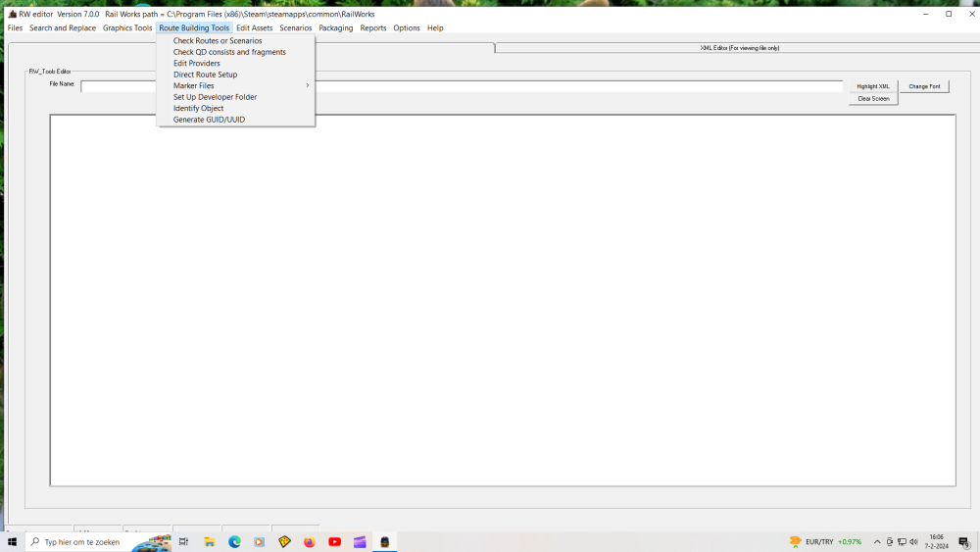Open File Explorer from the taskbar

point(209,541)
